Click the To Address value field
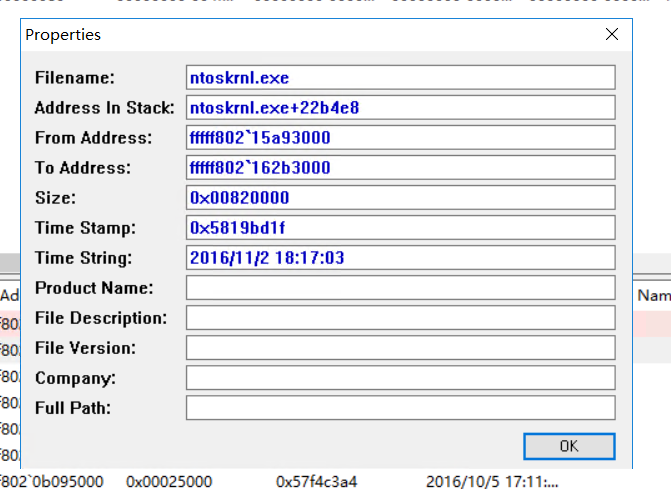Screen dimensions: 671x489 point(401,167)
